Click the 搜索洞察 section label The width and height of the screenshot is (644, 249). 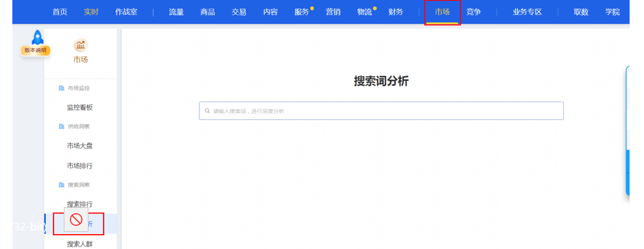coord(78,185)
